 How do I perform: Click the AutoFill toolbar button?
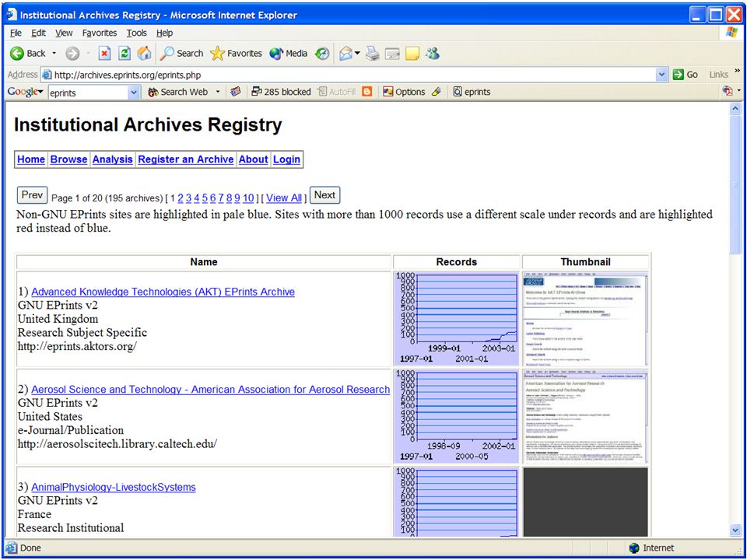click(x=337, y=92)
